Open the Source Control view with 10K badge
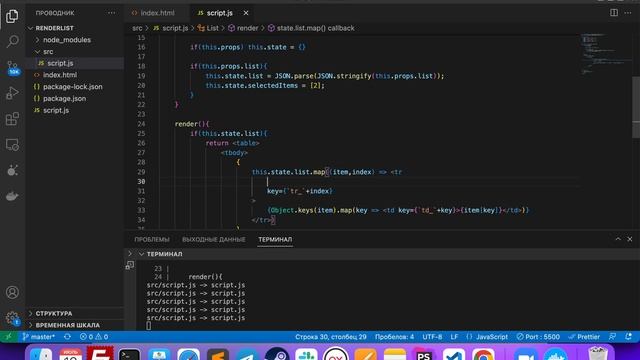This screenshot has height=360, width=640. click(x=12, y=67)
